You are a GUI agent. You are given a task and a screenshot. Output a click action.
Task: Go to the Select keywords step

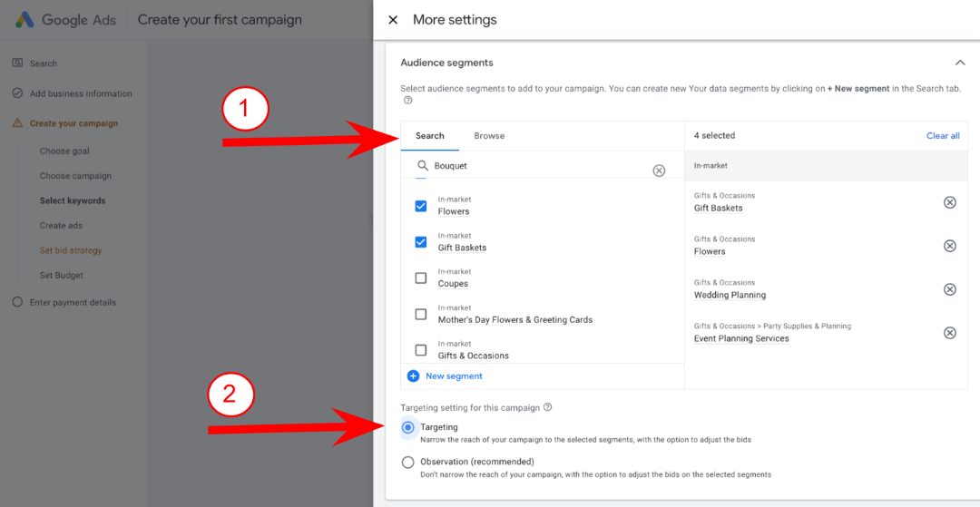pos(73,200)
